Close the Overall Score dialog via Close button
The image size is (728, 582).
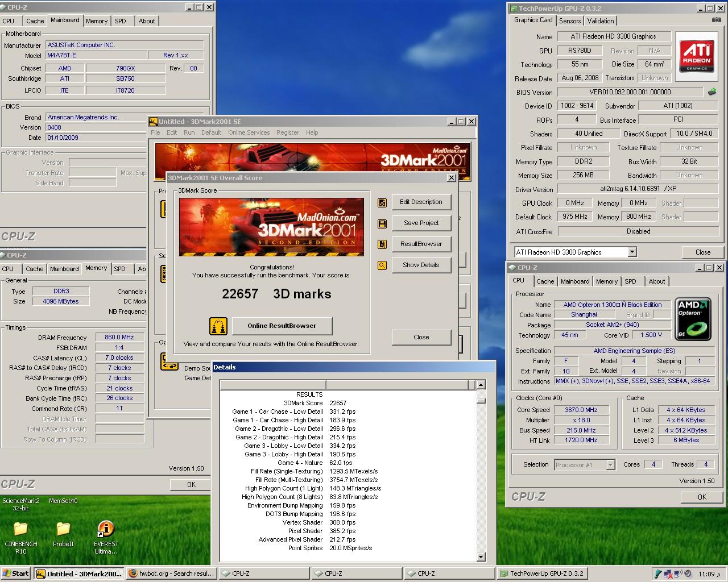point(421,337)
